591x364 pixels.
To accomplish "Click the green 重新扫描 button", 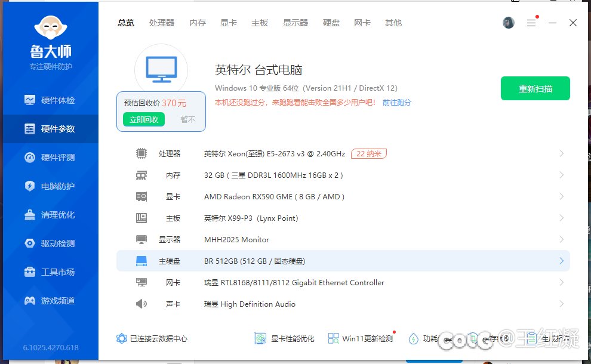I will [535, 88].
